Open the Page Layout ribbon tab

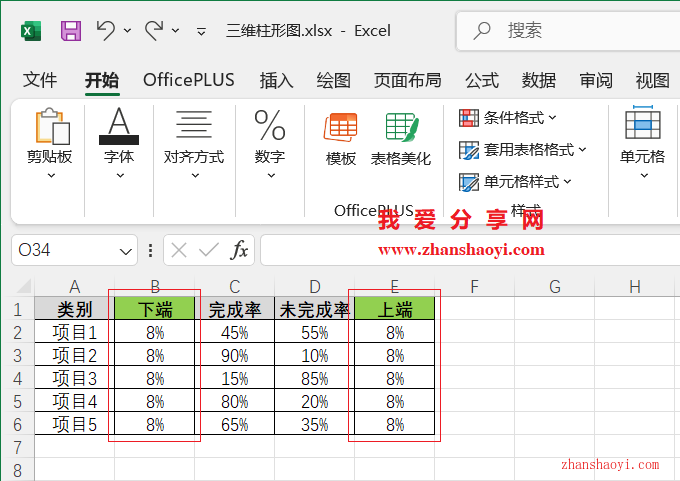[407, 80]
